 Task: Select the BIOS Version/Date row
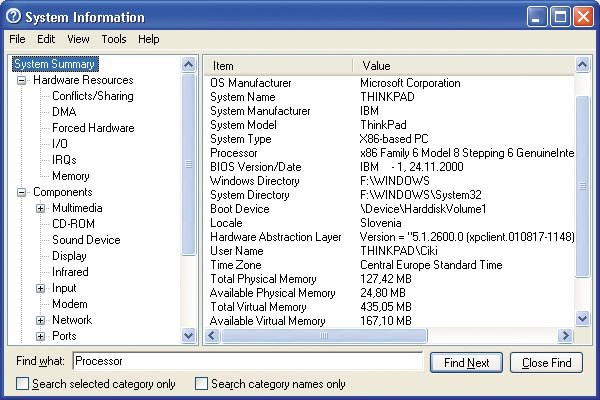pyautogui.click(x=390, y=167)
